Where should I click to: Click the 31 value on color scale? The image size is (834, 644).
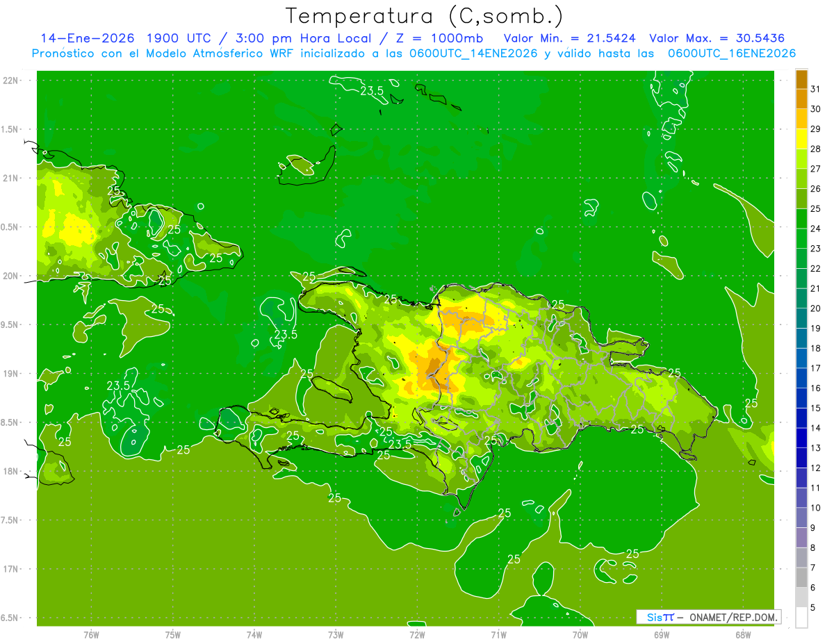point(816,89)
